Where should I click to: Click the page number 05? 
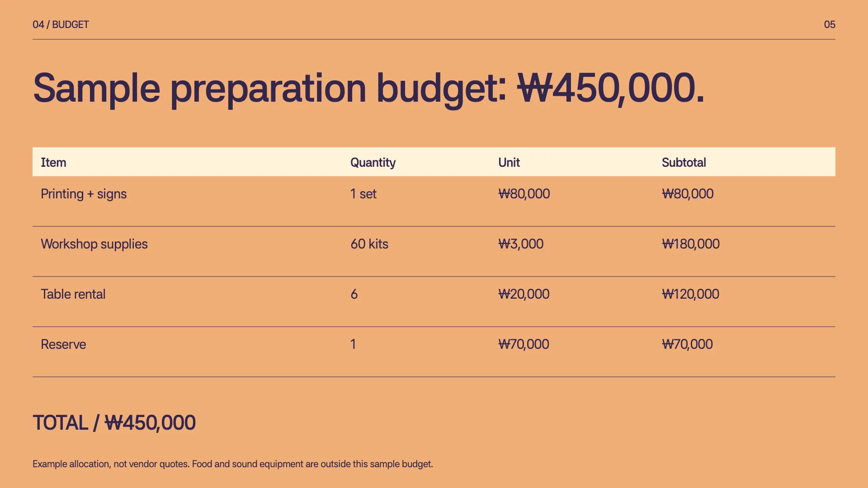[830, 24]
